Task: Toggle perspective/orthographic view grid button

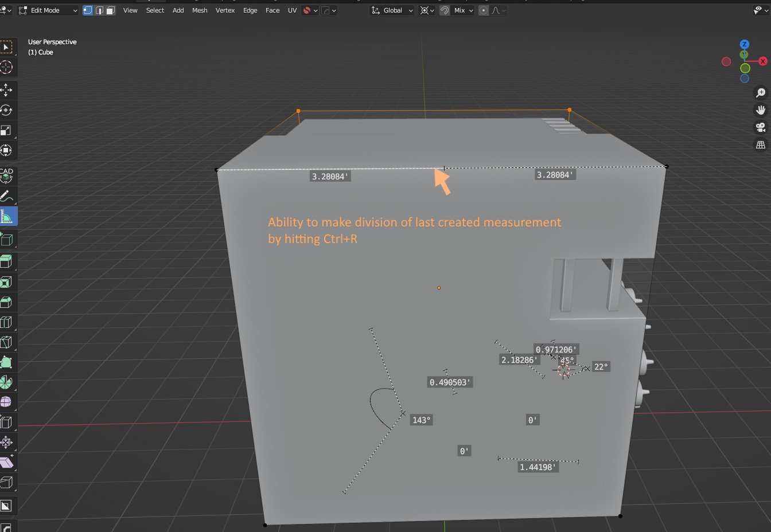Action: (761, 145)
